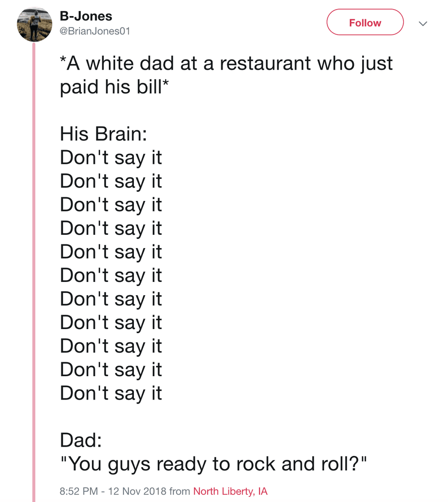Click the @BrianJones01 handle

[95, 31]
